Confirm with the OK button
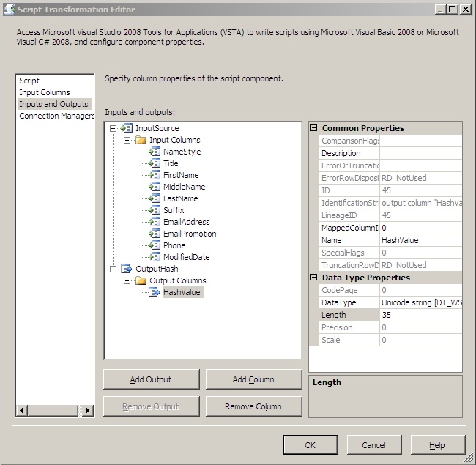Screen dimensions: 476x465 [x=310, y=445]
